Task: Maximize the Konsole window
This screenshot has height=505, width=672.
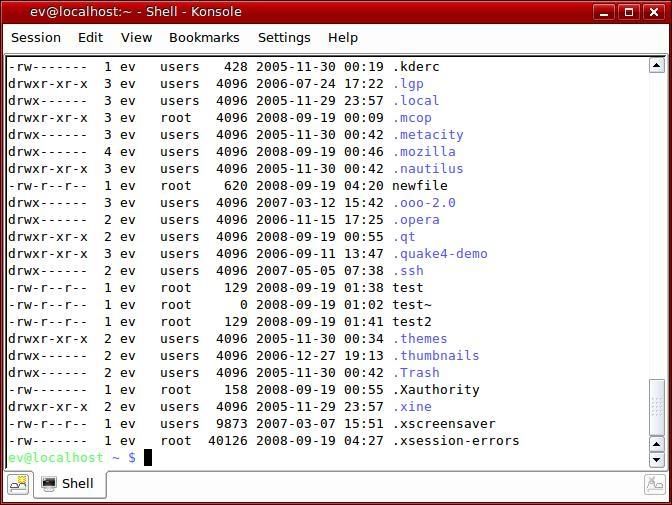Action: pos(629,12)
